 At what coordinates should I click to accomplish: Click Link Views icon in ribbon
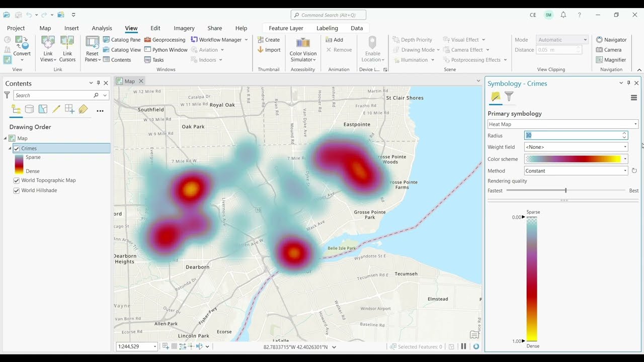(x=48, y=49)
